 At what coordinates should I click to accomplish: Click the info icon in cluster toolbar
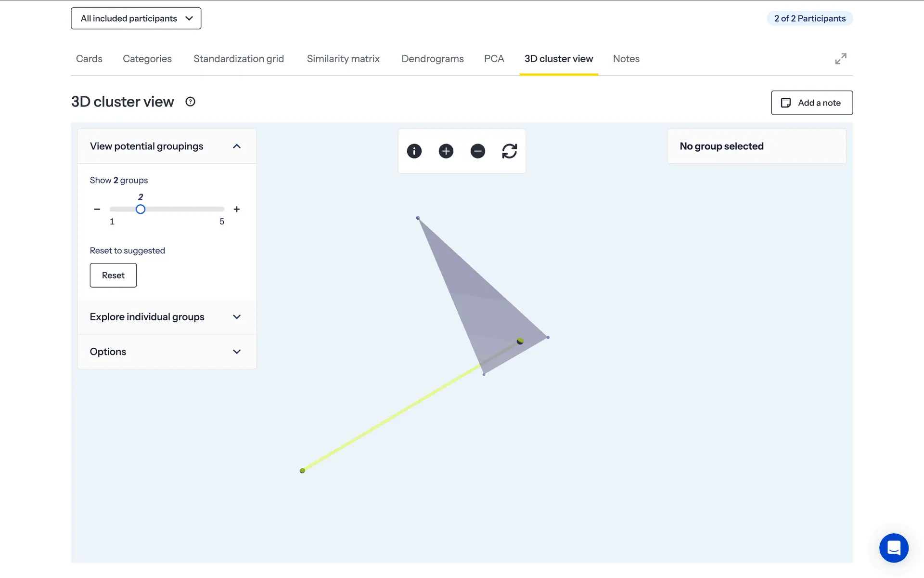414,151
